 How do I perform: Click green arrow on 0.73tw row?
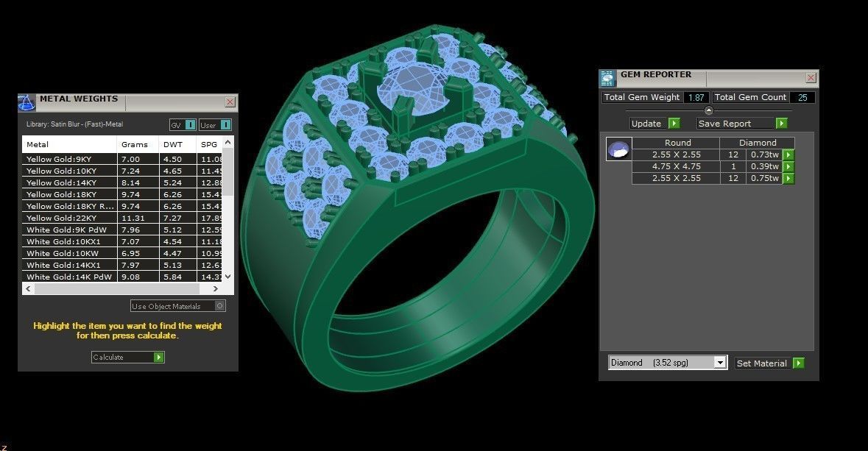[788, 155]
